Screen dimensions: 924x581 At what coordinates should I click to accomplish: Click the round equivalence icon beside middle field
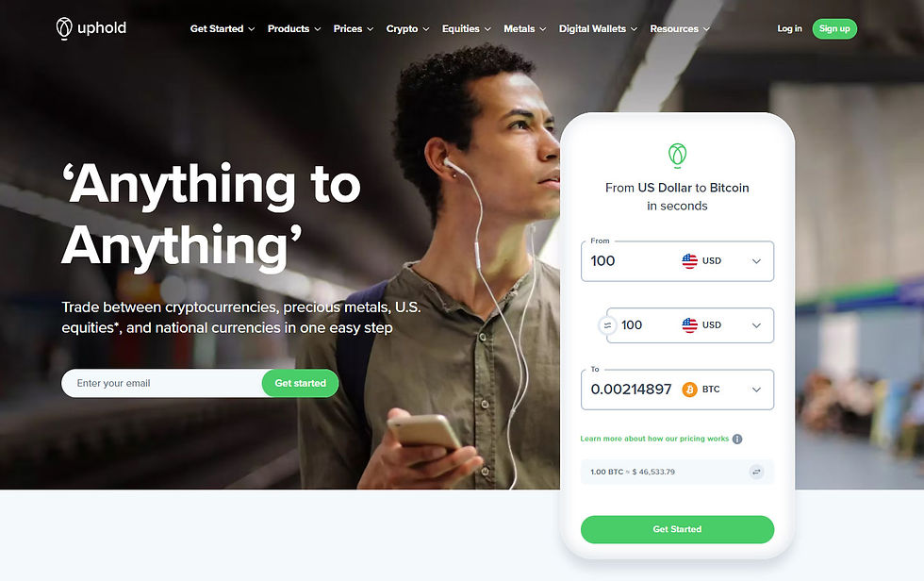(607, 325)
